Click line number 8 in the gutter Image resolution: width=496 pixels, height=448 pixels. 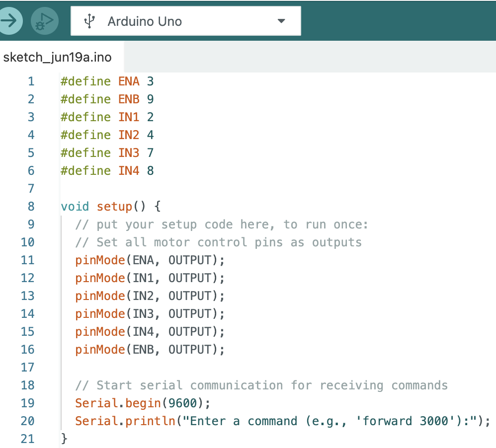coord(31,207)
